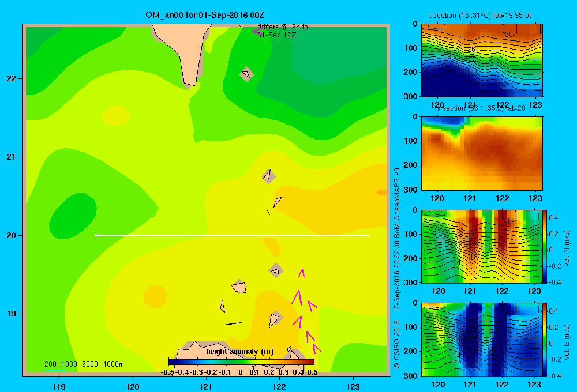Click the 'height anomaly (m)' label
577x392 pixels.
point(240,352)
